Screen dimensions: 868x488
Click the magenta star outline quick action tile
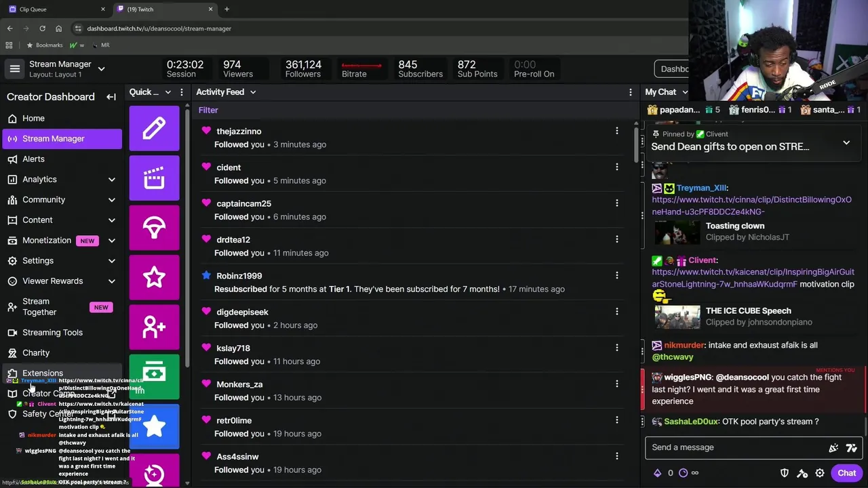(154, 277)
